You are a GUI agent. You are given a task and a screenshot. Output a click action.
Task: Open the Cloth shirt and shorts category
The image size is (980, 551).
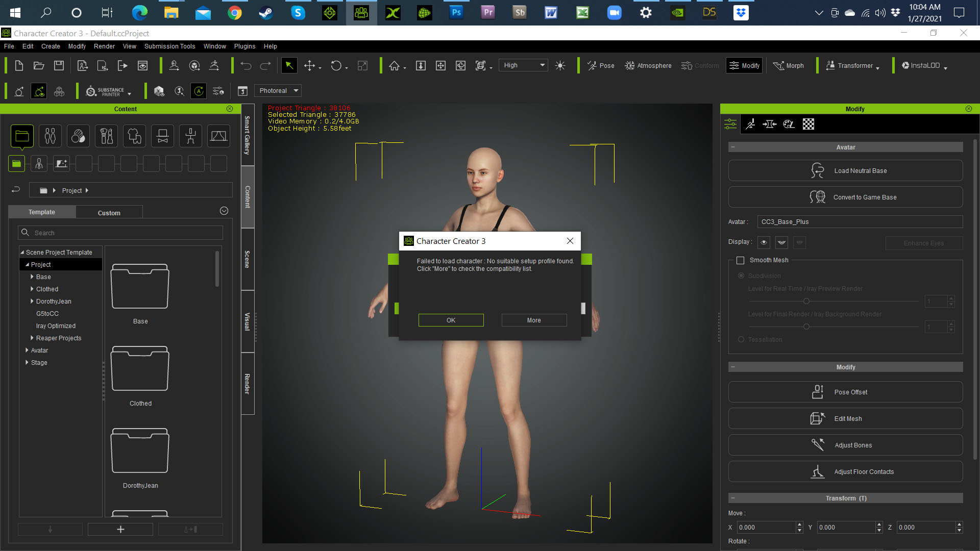tap(134, 136)
